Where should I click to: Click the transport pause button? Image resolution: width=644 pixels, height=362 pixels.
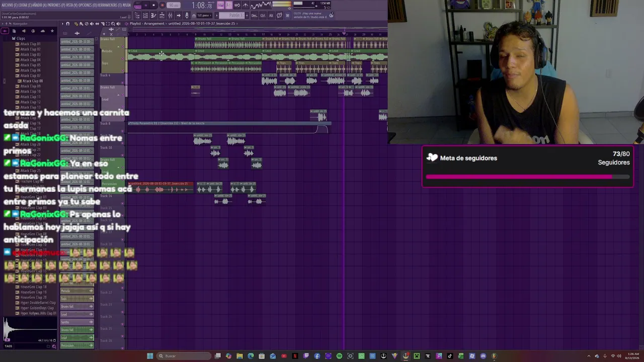click(145, 5)
